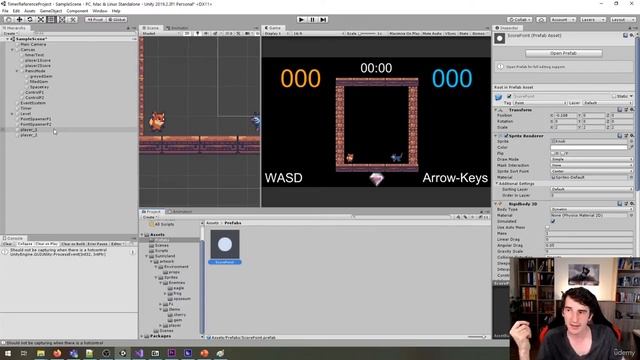The width and height of the screenshot is (640, 360).
Task: Open the Assets menu
Action: click(x=30, y=11)
